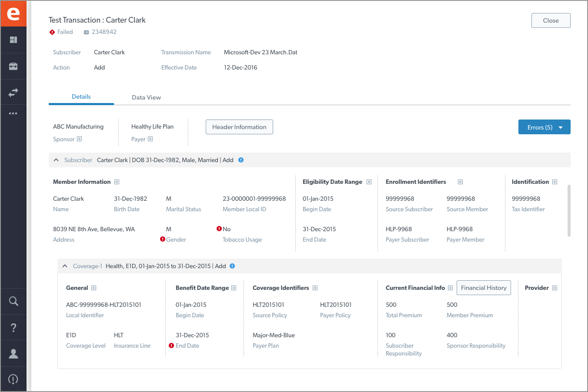The image size is (588, 392).
Task: Open the Financial History button
Action: pyautogui.click(x=484, y=288)
